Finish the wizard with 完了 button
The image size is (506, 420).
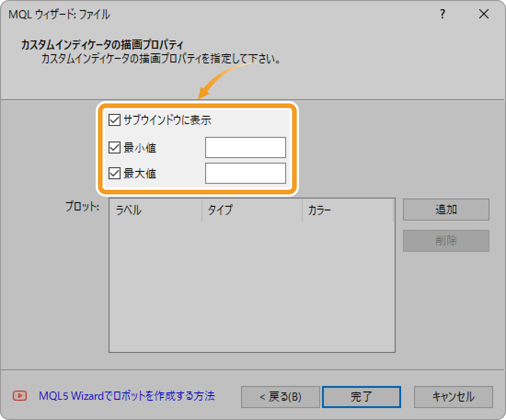tap(362, 397)
